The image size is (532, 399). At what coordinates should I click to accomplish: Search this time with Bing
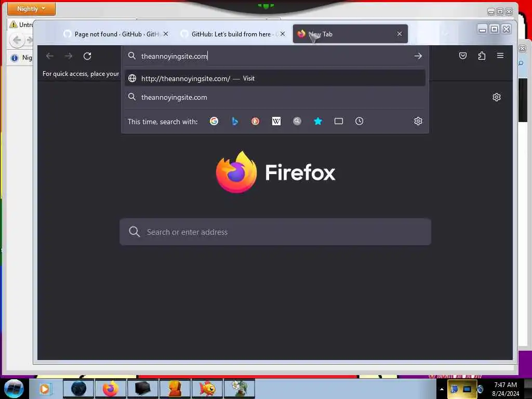[x=234, y=121]
